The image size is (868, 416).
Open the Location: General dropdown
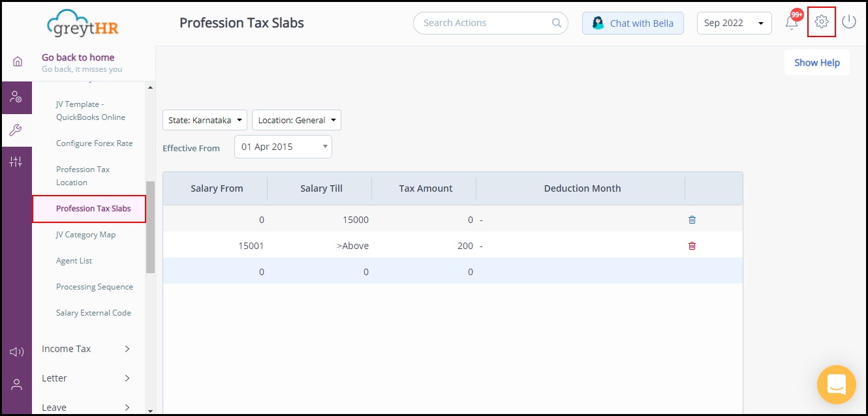point(296,119)
